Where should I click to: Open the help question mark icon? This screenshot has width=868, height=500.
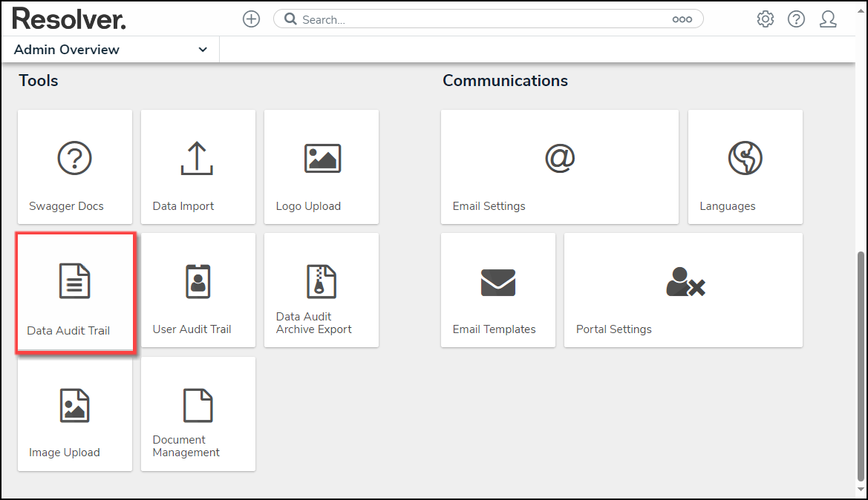click(796, 20)
